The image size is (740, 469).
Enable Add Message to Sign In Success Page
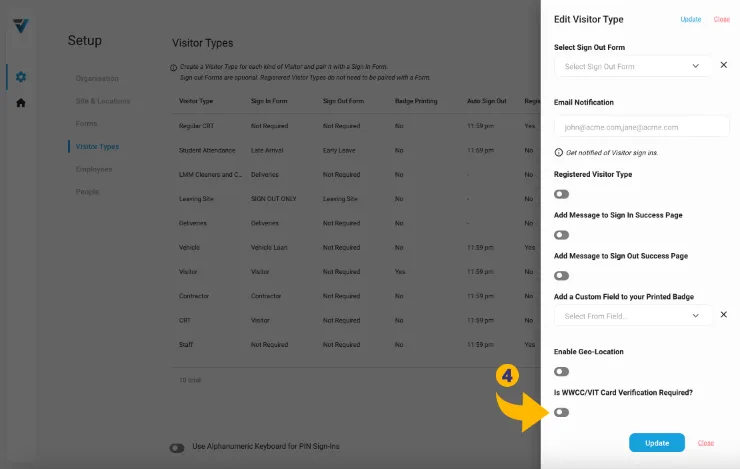coord(562,235)
